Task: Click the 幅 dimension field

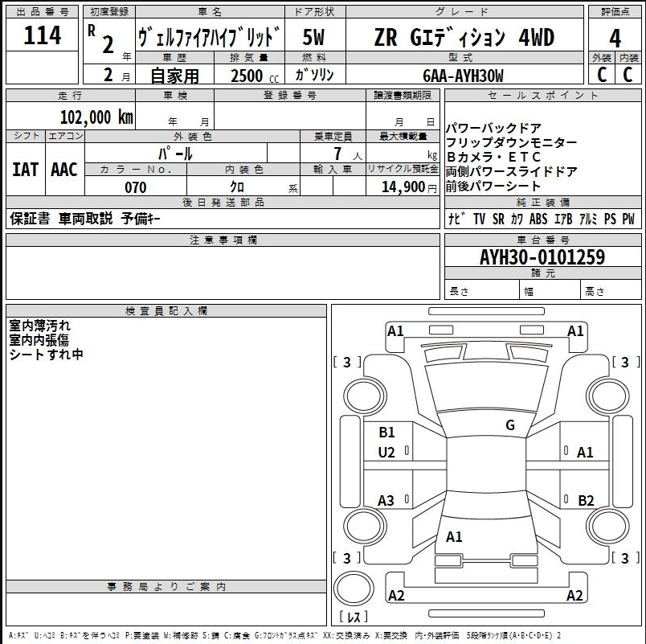Action: [x=550, y=289]
